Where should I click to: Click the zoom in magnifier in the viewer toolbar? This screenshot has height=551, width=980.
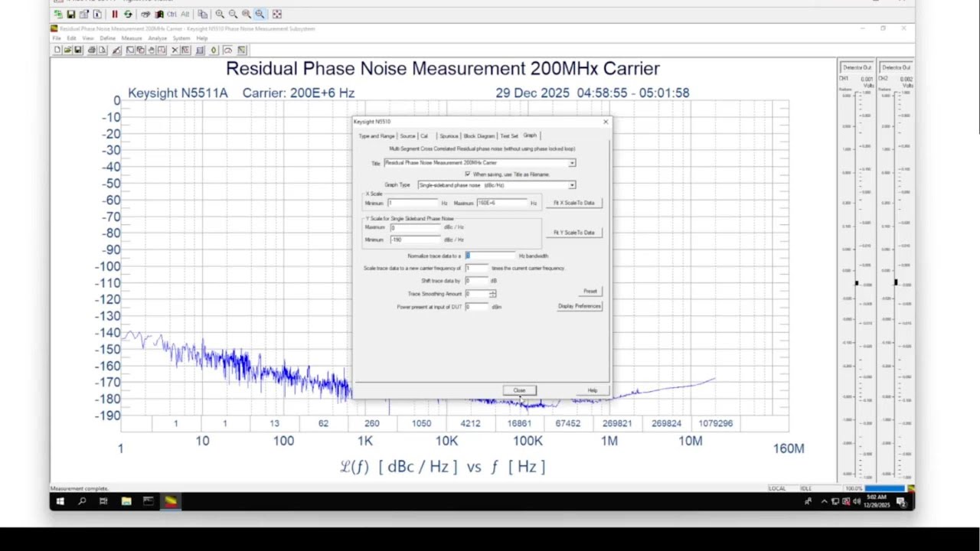220,14
